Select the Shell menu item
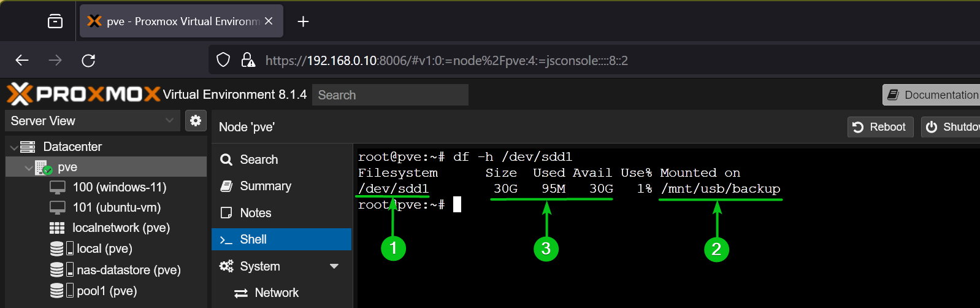The height and width of the screenshot is (308, 980). [281, 239]
